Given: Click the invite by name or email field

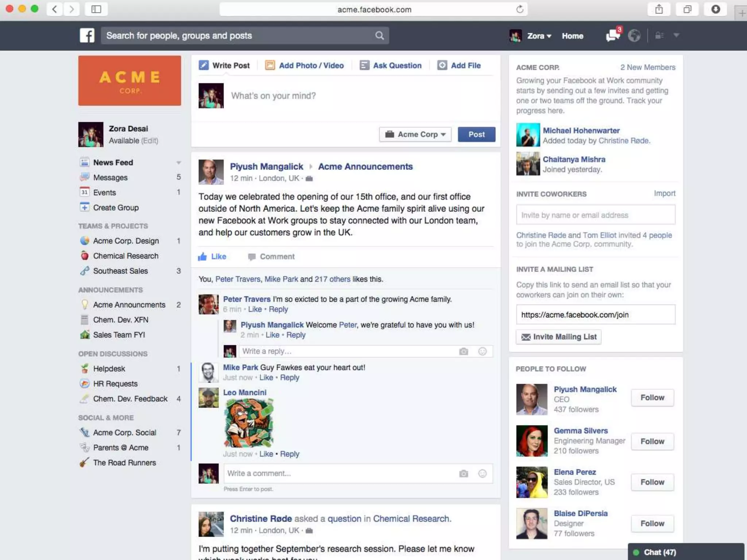Looking at the screenshot, I should tap(595, 215).
